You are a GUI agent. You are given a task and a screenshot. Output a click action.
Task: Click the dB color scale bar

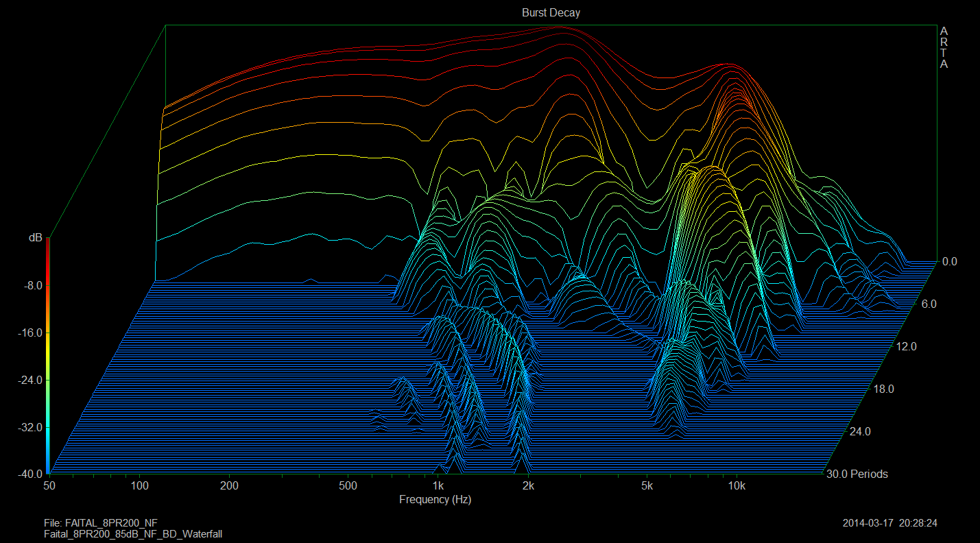(x=47, y=358)
